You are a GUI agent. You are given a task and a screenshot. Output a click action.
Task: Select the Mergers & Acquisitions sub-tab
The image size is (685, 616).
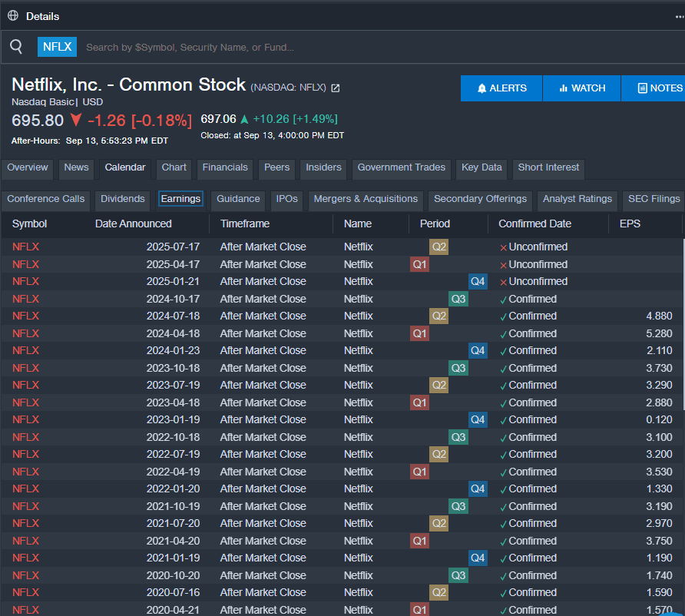[x=366, y=199]
